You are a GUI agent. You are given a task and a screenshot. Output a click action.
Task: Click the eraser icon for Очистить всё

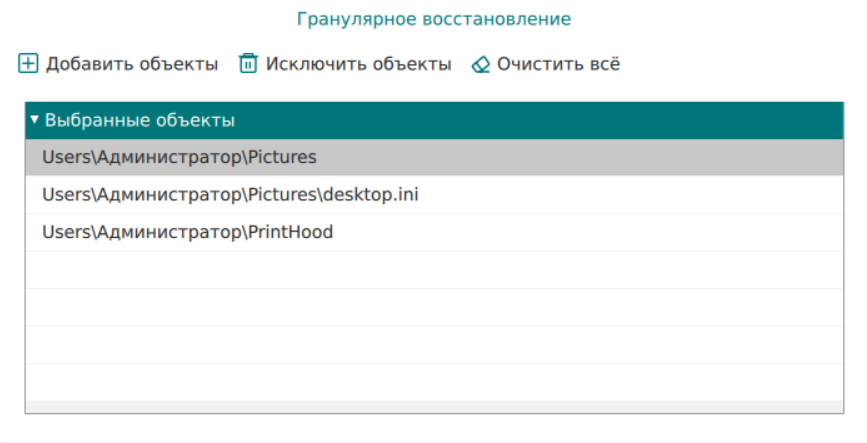click(480, 64)
